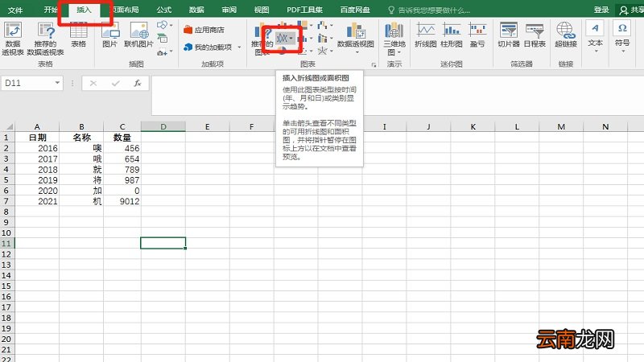This screenshot has height=362, width=644.
Task: Insert a Win/Loss sparkline (盈亏)
Action: click(477, 35)
